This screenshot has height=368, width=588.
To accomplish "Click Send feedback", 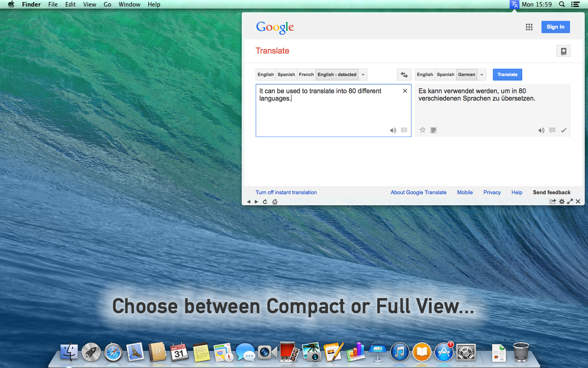I will tap(552, 192).
